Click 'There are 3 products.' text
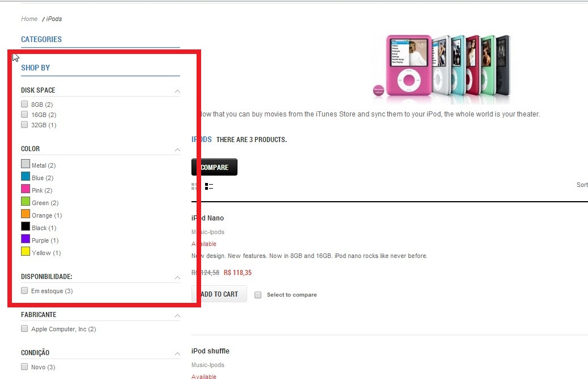Image resolution: width=588 pixels, height=379 pixels. coord(252,140)
